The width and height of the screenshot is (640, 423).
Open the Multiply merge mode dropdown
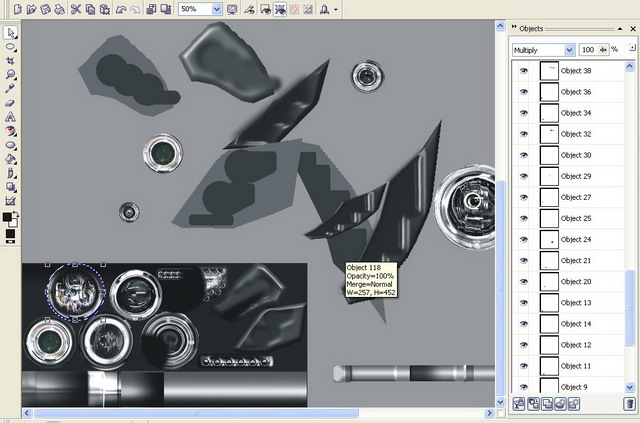pos(569,49)
